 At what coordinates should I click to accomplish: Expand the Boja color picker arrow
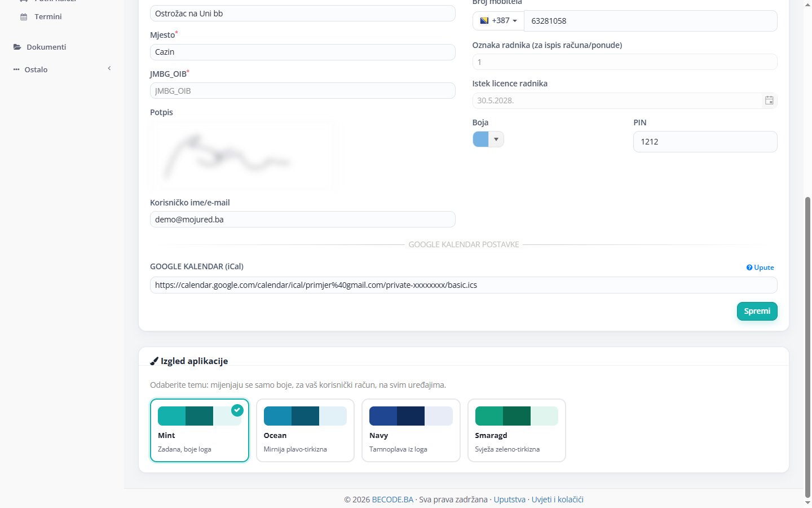pos(496,139)
